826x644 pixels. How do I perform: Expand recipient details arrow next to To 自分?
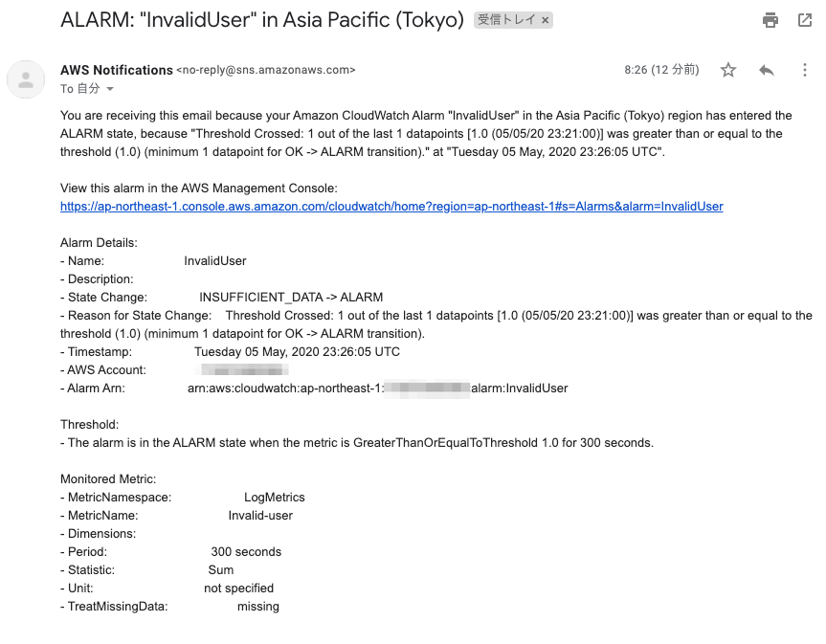[109, 89]
